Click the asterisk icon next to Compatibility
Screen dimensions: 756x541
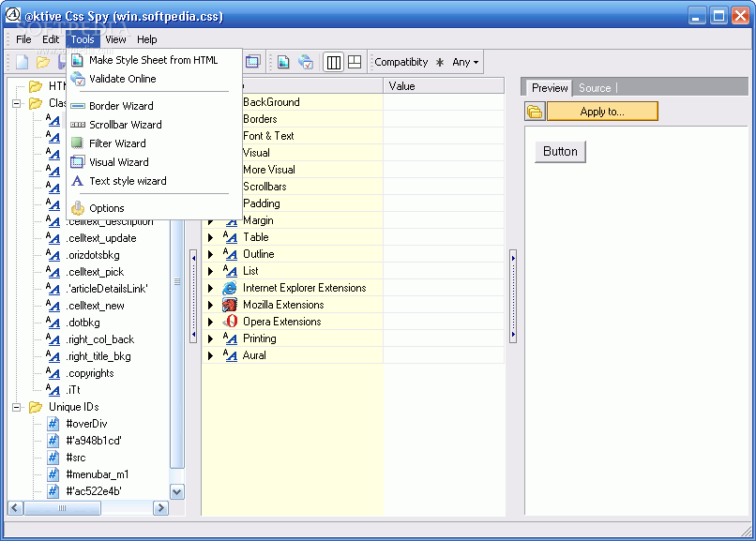[x=440, y=62]
